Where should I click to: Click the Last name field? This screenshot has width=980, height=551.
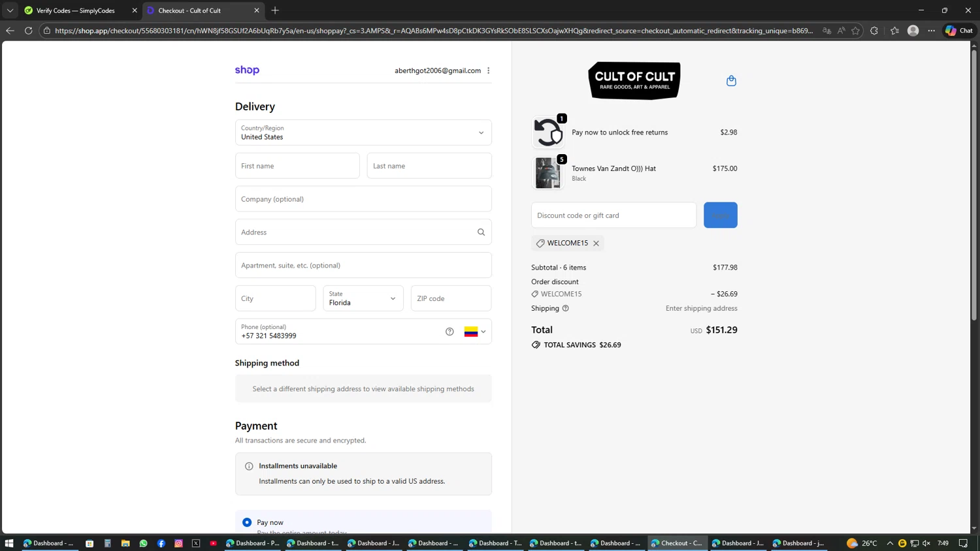pyautogui.click(x=429, y=166)
